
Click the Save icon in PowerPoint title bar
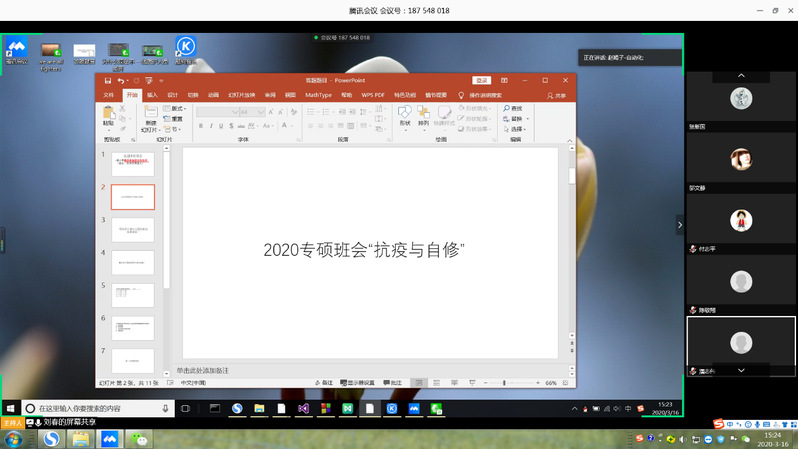[106, 80]
